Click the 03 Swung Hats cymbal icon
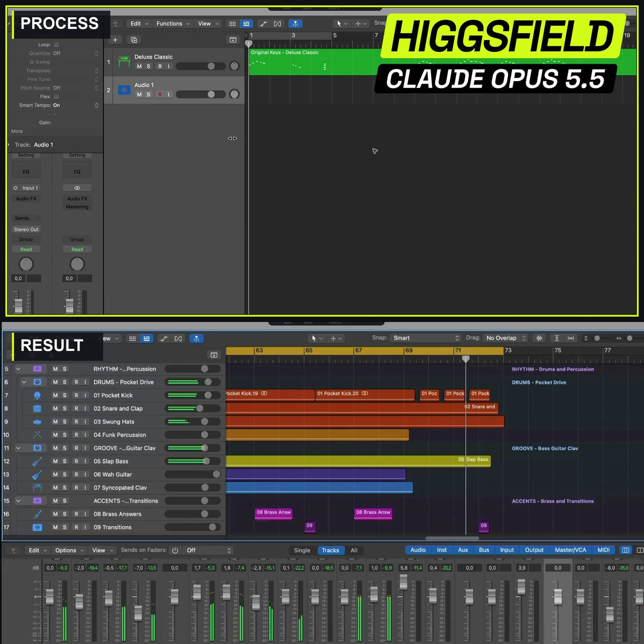The image size is (644, 644). tap(37, 421)
